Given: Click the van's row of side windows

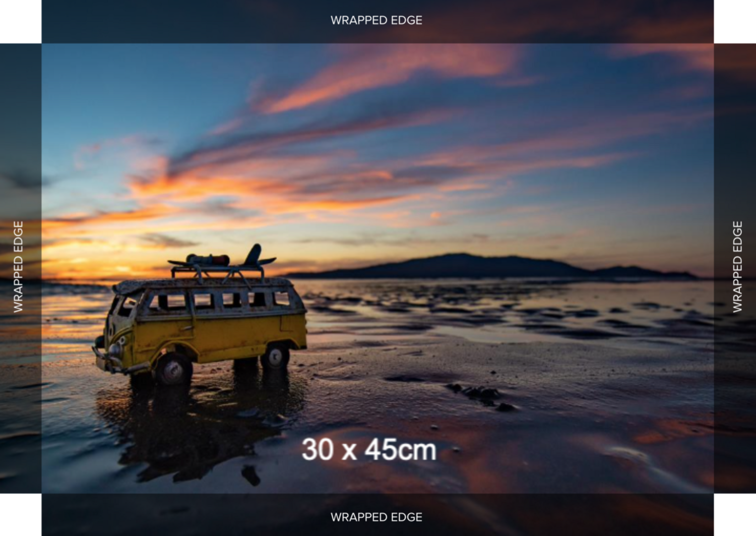Looking at the screenshot, I should point(222,301).
